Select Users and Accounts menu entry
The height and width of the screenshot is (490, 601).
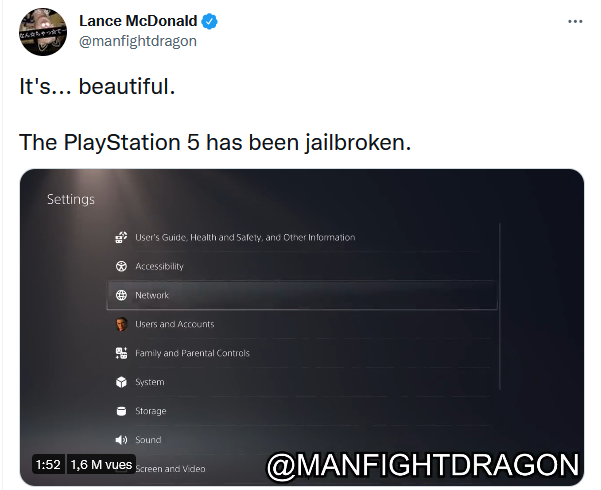point(302,324)
